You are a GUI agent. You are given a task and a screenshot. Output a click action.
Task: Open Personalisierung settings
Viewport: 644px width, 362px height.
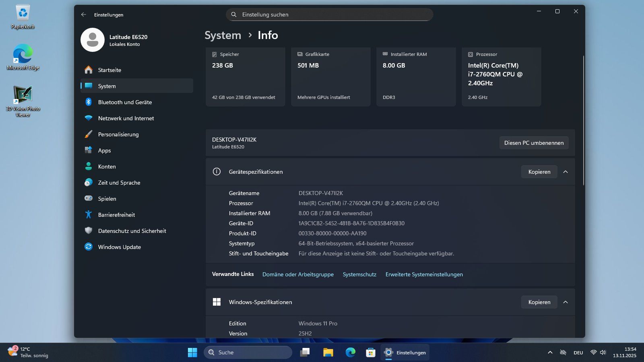click(x=137, y=134)
